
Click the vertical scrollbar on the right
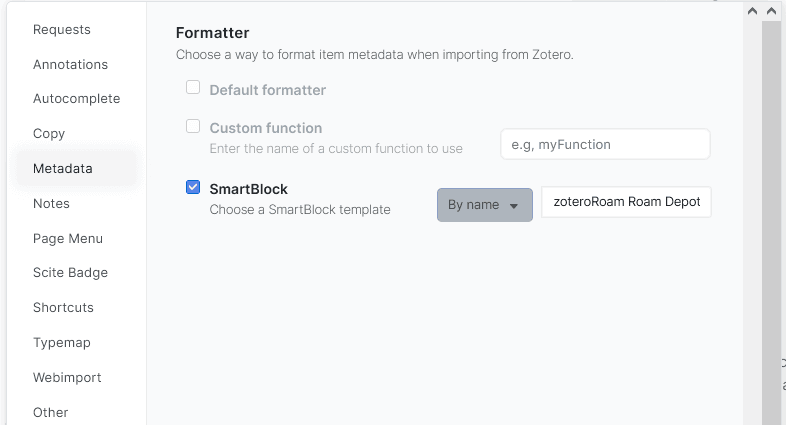771,224
